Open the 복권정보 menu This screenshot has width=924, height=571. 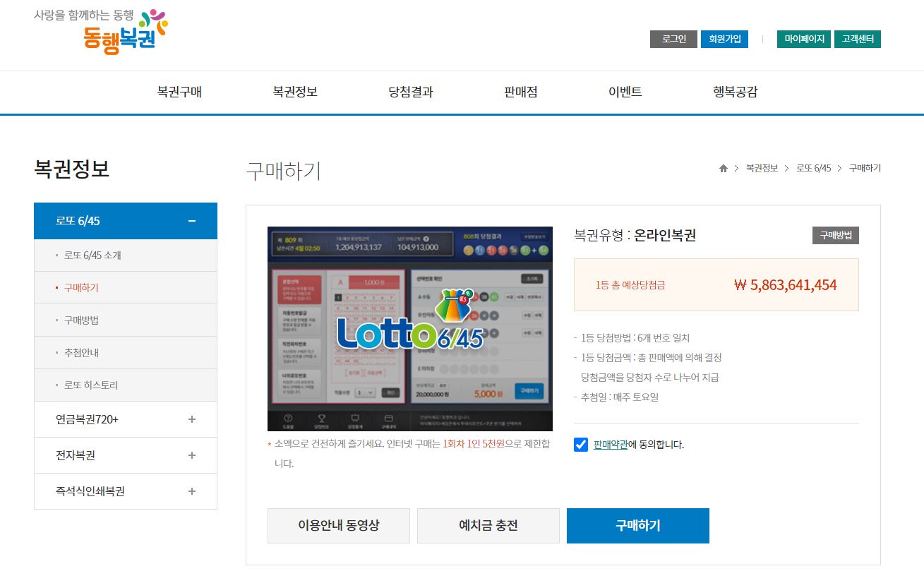click(295, 92)
